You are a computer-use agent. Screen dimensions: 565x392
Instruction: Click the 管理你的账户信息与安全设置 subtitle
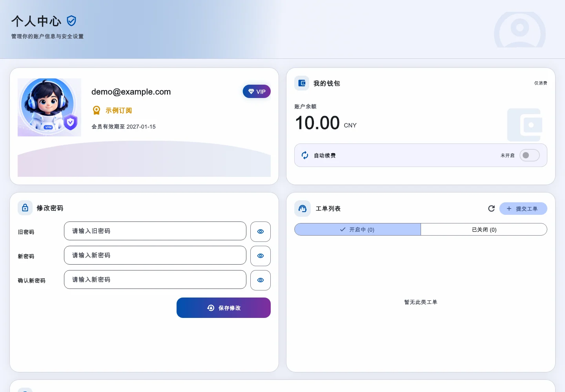pyautogui.click(x=47, y=36)
